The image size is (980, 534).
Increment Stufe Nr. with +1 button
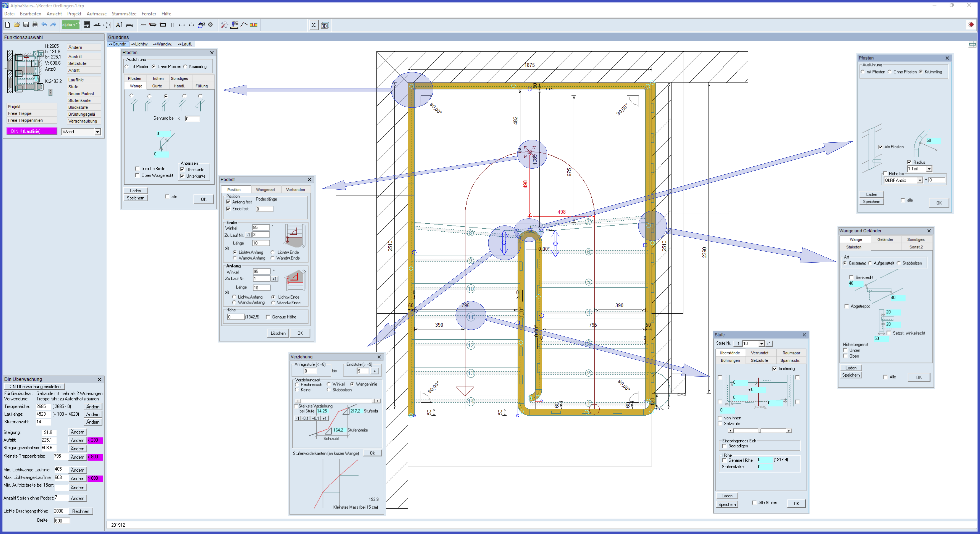coord(769,343)
